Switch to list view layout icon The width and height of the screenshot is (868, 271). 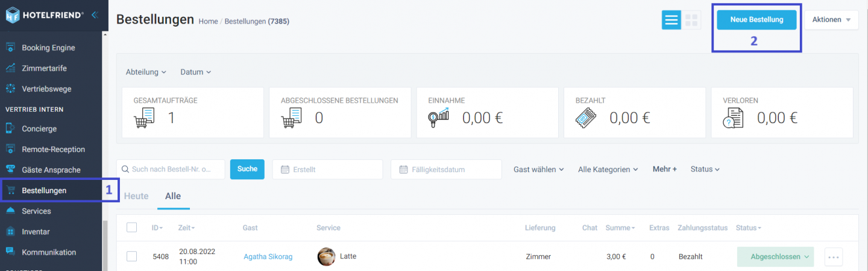tap(671, 20)
